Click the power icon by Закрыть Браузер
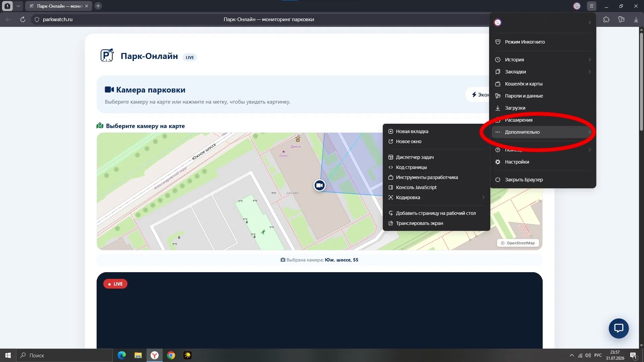 tap(498, 180)
